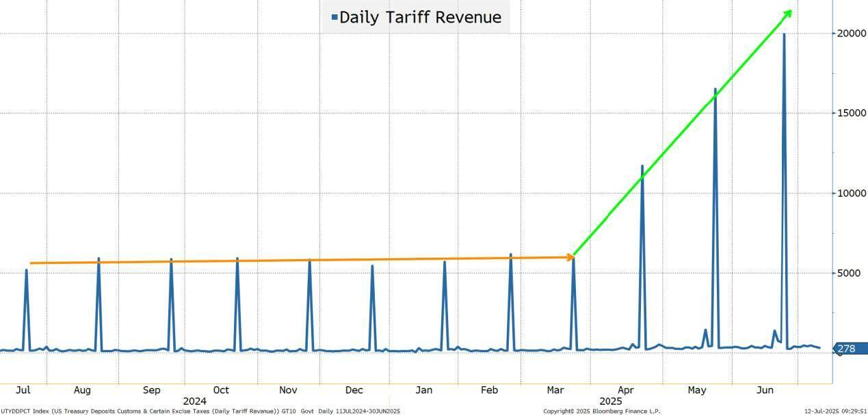Click the 2024 year label

pos(194,401)
